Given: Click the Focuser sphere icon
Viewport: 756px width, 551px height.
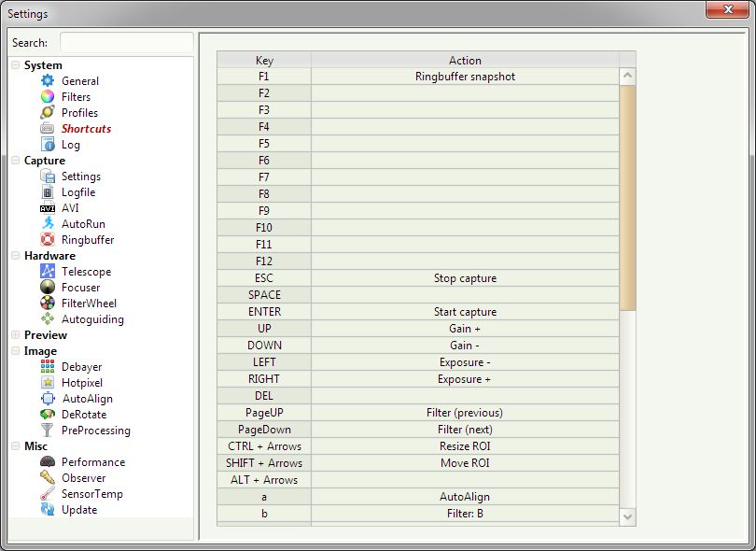Looking at the screenshot, I should [48, 287].
